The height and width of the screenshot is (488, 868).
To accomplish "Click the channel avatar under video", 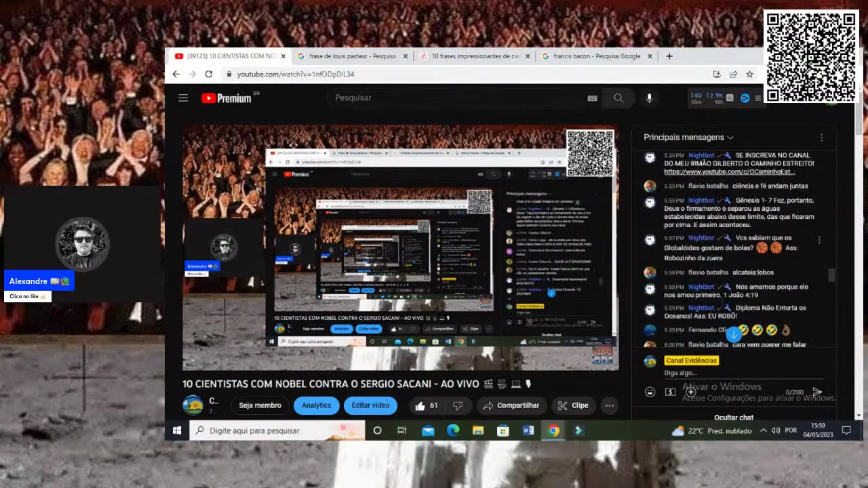I will (x=193, y=405).
